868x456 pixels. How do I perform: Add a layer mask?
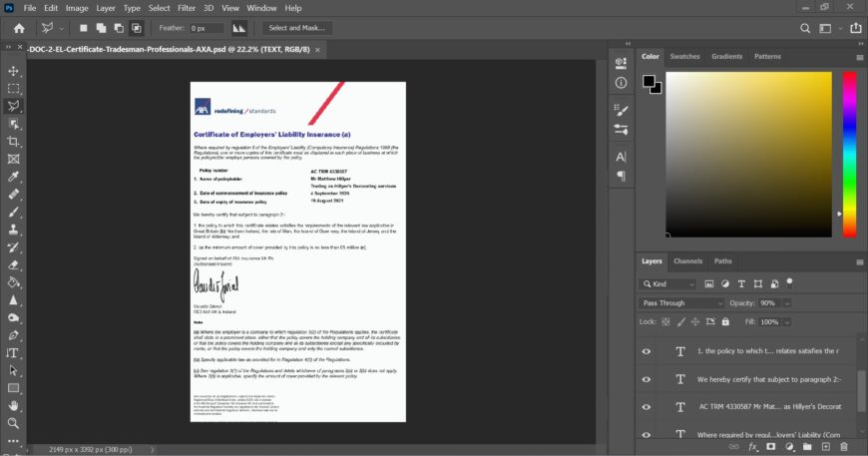[771, 447]
